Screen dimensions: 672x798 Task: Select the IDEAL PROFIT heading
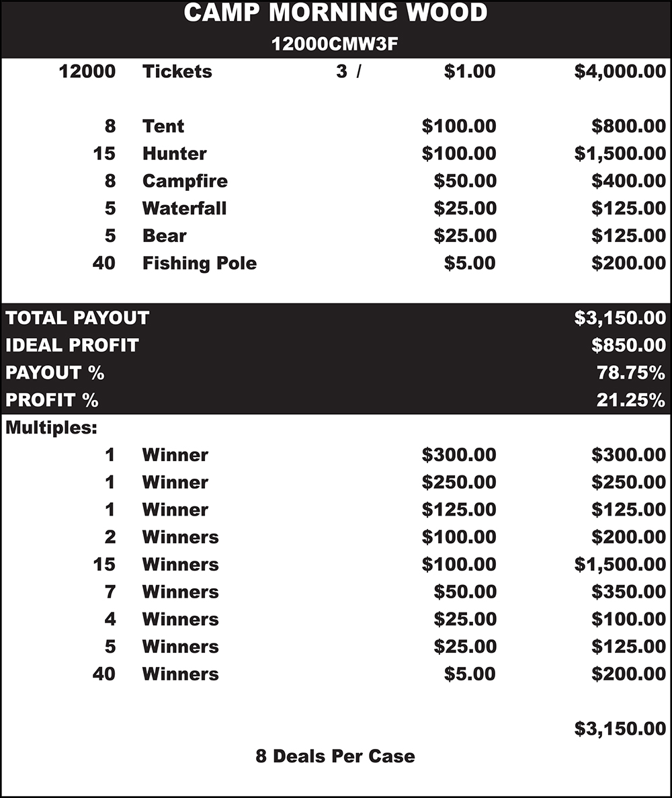click(x=72, y=346)
